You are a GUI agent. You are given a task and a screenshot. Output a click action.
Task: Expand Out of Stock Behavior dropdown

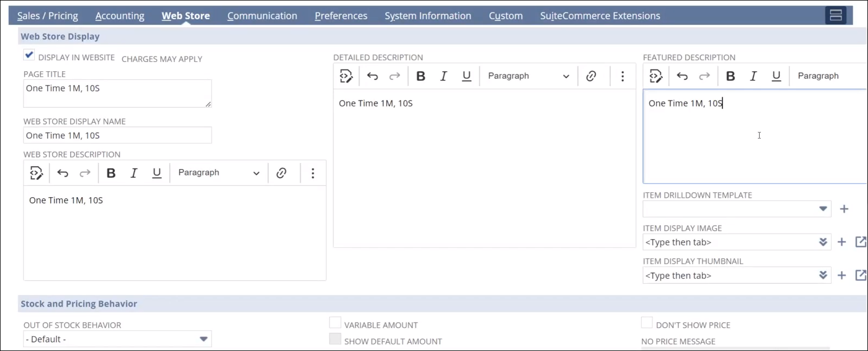tap(203, 339)
